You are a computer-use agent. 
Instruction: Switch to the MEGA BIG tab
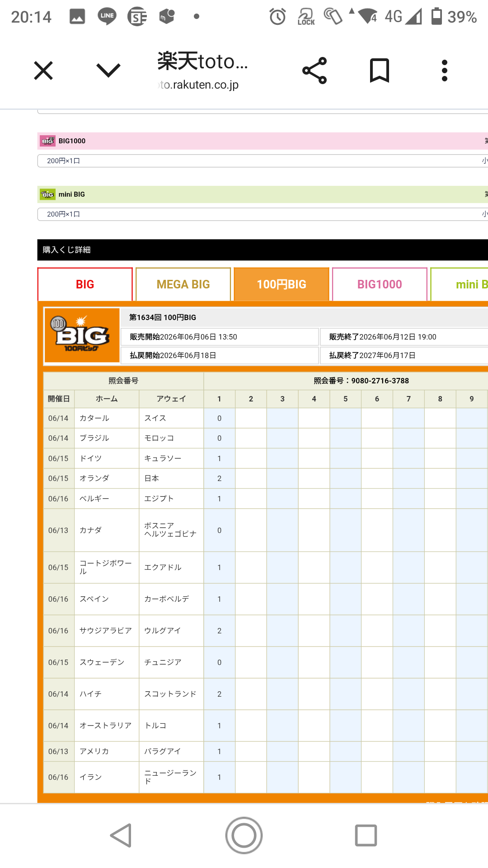tap(183, 284)
